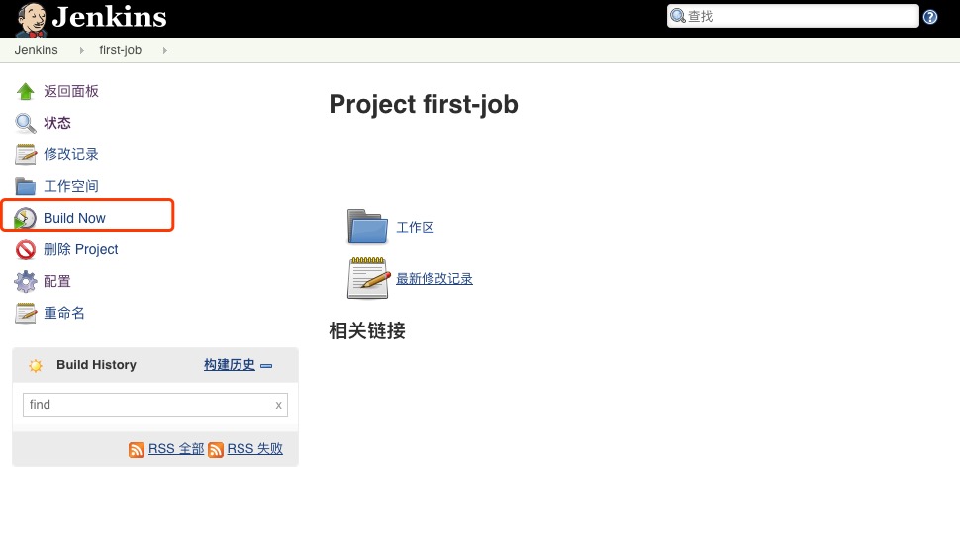The image size is (960, 560).
Task: Click the RSS icon for 全部 feed
Action: pyautogui.click(x=137, y=450)
